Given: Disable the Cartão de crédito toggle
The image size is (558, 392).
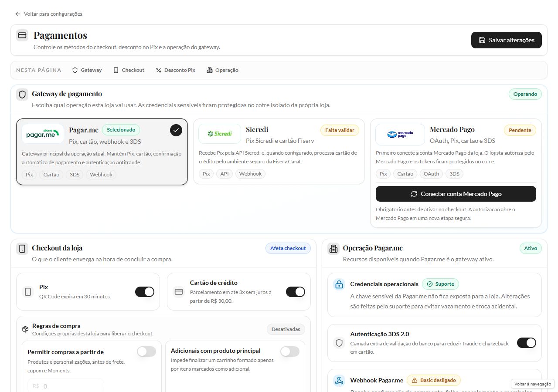Looking at the screenshot, I should 296,292.
